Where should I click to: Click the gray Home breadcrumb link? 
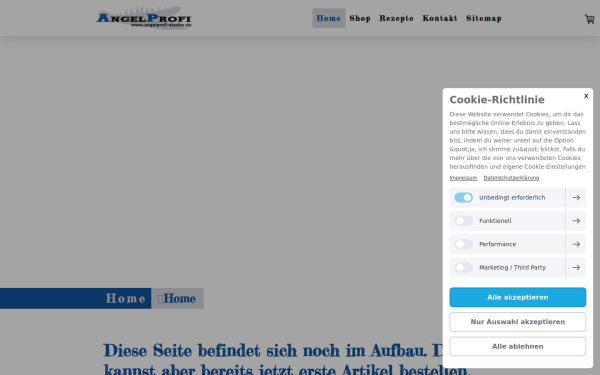(177, 298)
